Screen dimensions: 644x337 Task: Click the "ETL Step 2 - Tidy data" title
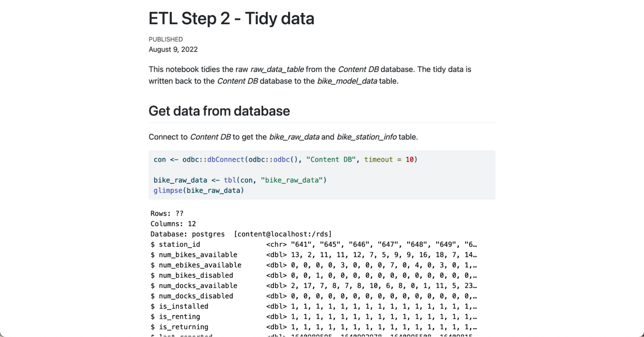[231, 18]
